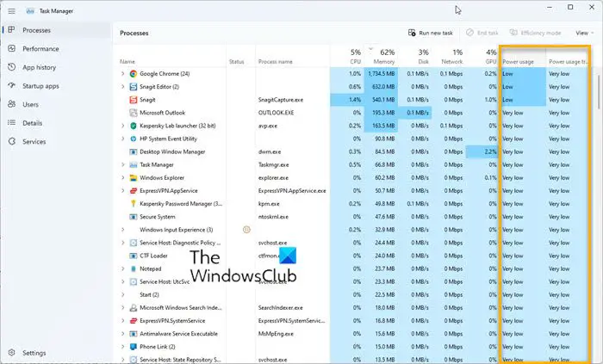Sort by the Network column header

click(x=449, y=56)
